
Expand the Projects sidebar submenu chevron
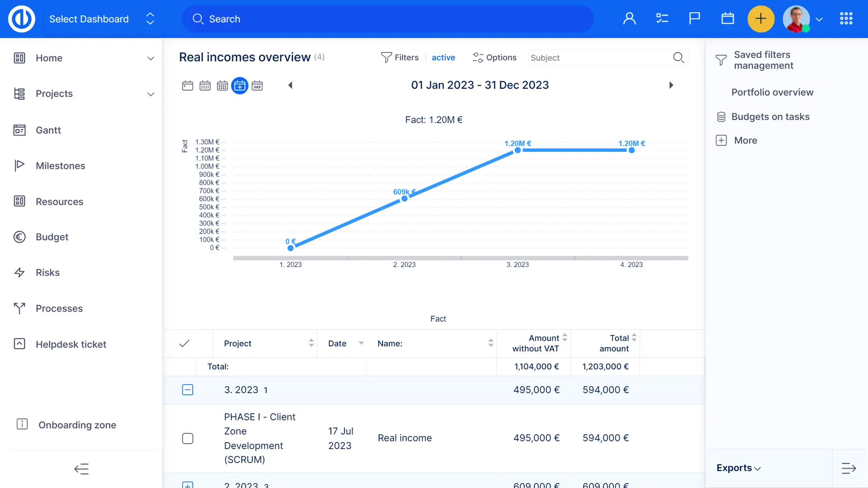coord(151,94)
